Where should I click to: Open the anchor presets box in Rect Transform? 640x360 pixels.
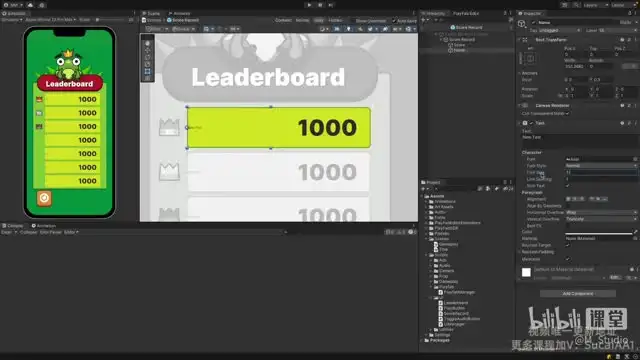pos(530,58)
